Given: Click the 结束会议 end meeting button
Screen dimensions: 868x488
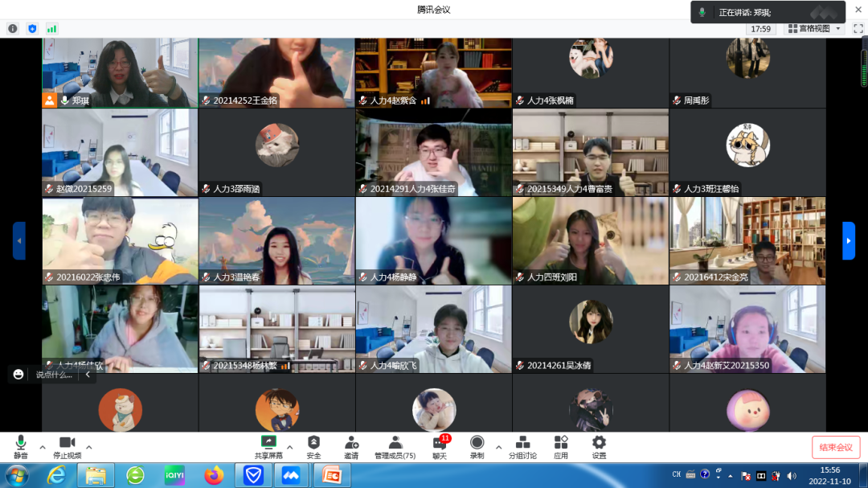Looking at the screenshot, I should (836, 447).
